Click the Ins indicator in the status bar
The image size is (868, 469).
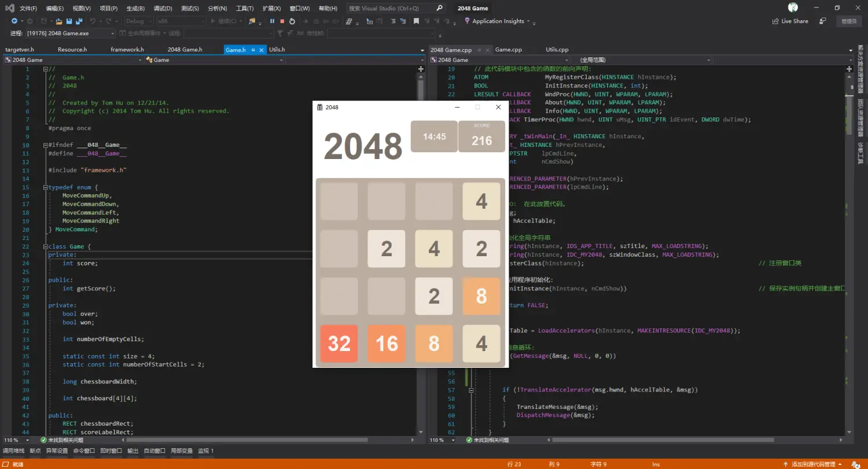tap(656, 464)
